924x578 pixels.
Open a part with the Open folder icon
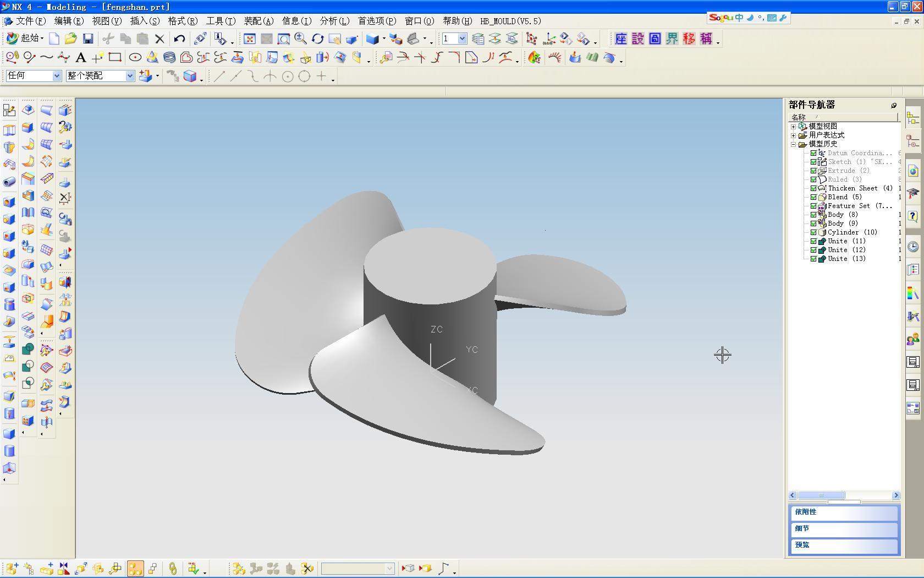(x=70, y=39)
